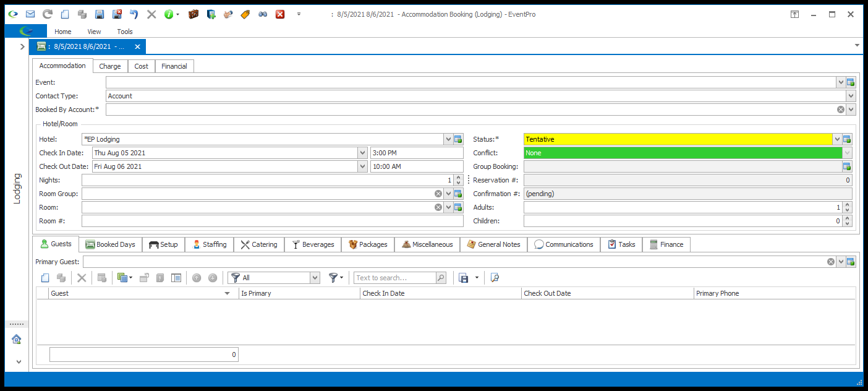The width and height of the screenshot is (868, 391).
Task: Open the Status lookup grid icon
Action: (x=847, y=139)
